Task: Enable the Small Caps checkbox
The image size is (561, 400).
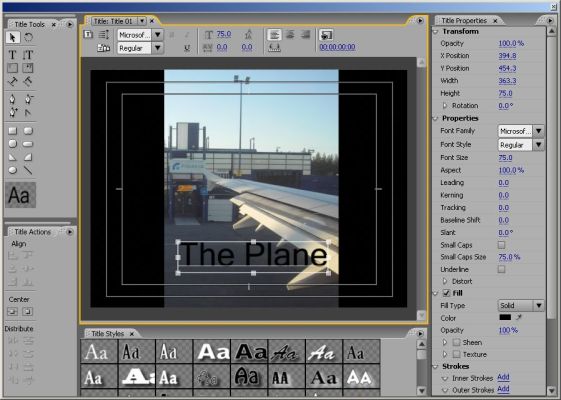Action: [x=502, y=245]
